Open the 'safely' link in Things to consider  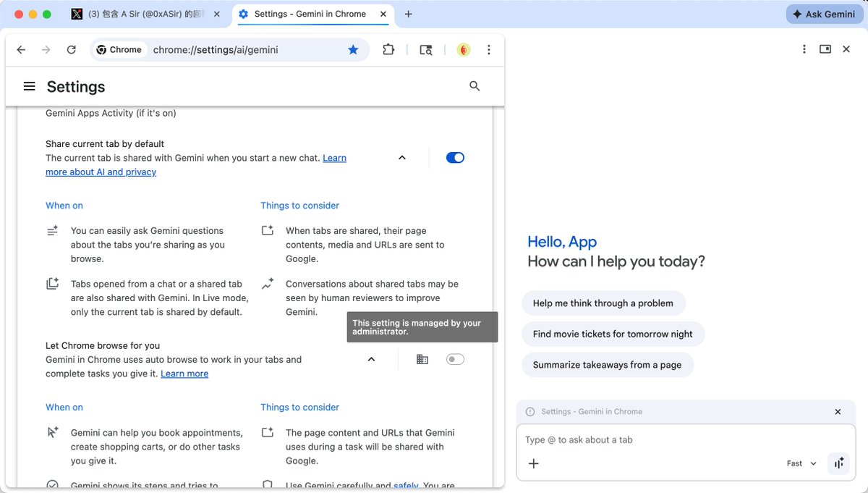click(406, 486)
